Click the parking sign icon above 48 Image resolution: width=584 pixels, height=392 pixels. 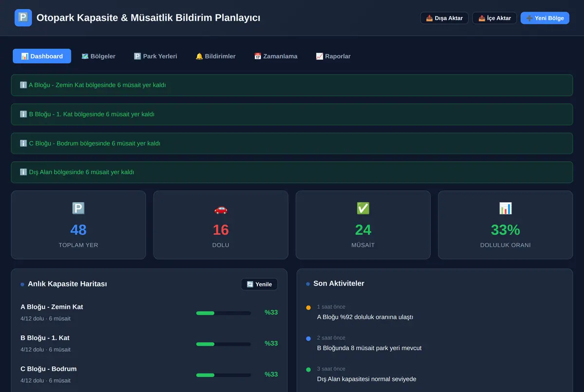click(78, 209)
